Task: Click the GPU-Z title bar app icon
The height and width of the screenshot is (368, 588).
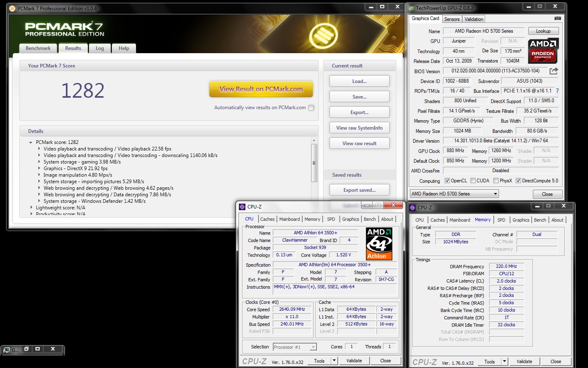Action: tap(411, 8)
